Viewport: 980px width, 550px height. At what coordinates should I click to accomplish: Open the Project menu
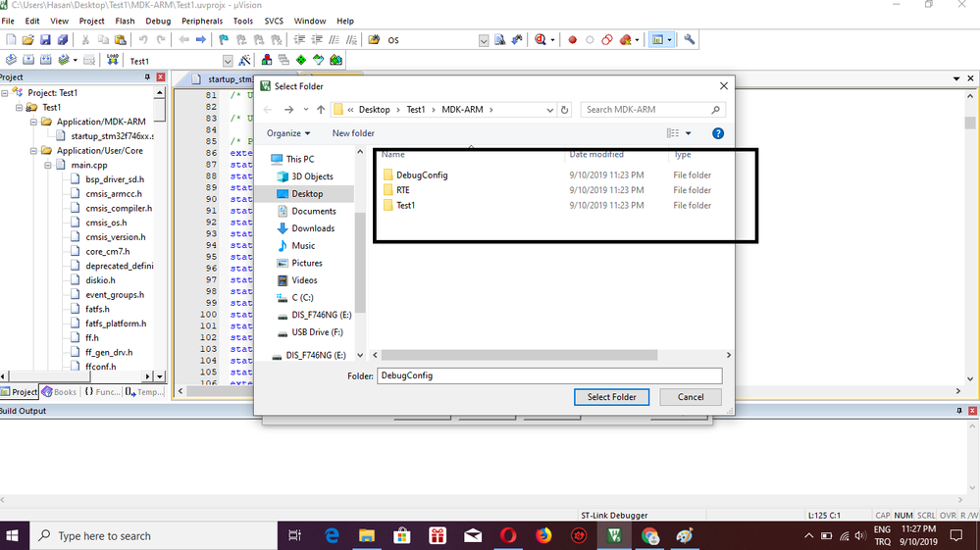click(92, 21)
